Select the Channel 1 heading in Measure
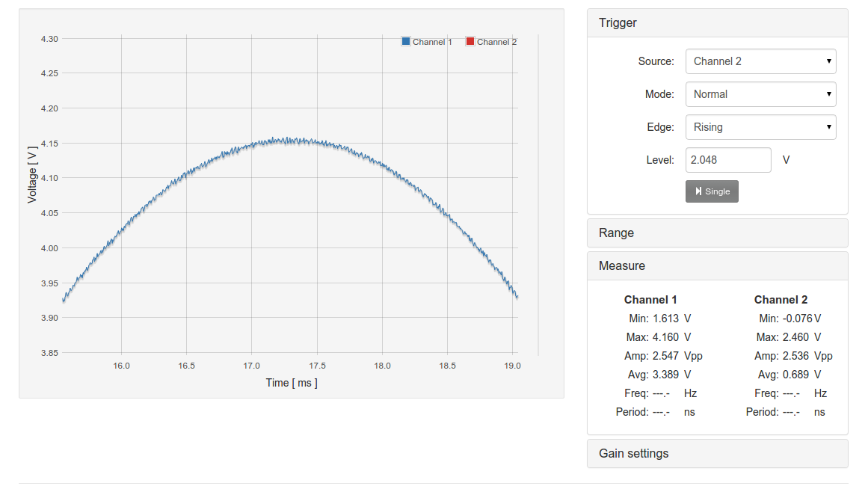This screenshot has width=868, height=489. coord(650,300)
